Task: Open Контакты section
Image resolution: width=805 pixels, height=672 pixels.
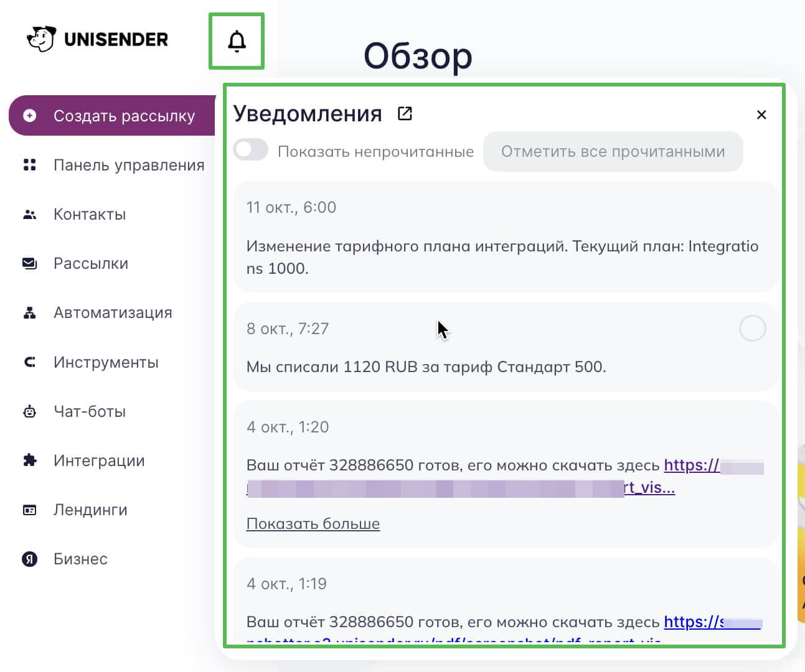Action: [90, 214]
